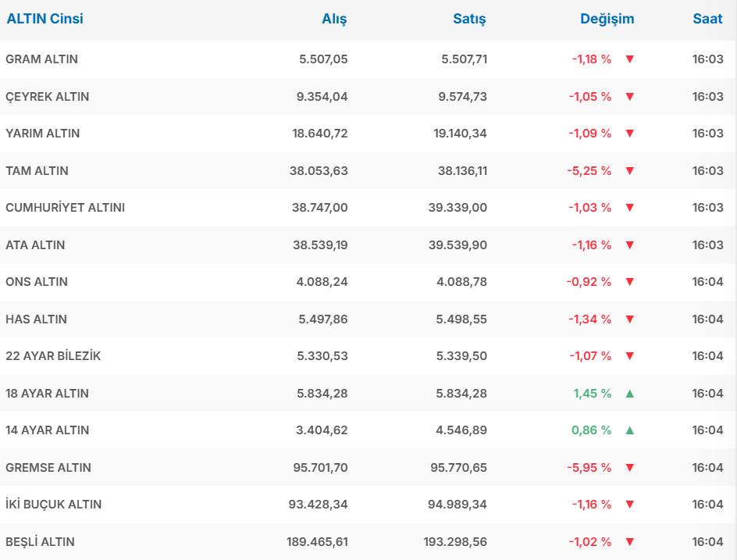Open the ATA ALTIN row link

[x=35, y=245]
